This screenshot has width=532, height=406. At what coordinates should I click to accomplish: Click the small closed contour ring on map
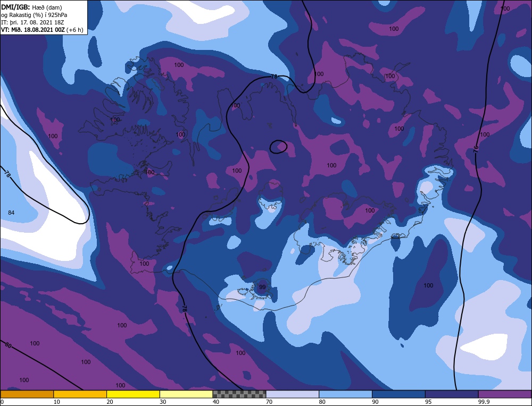click(279, 147)
